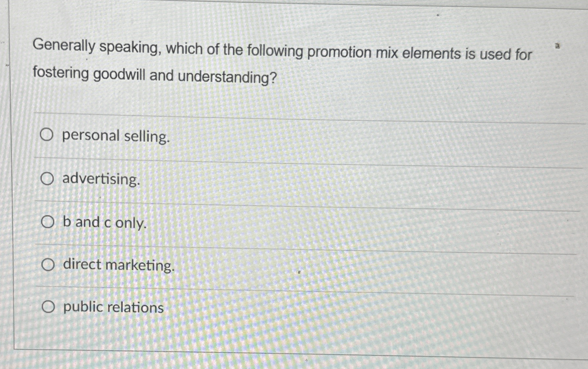The height and width of the screenshot is (369, 588).
Task: Mark advertising as the selected choice
Action: [x=47, y=179]
